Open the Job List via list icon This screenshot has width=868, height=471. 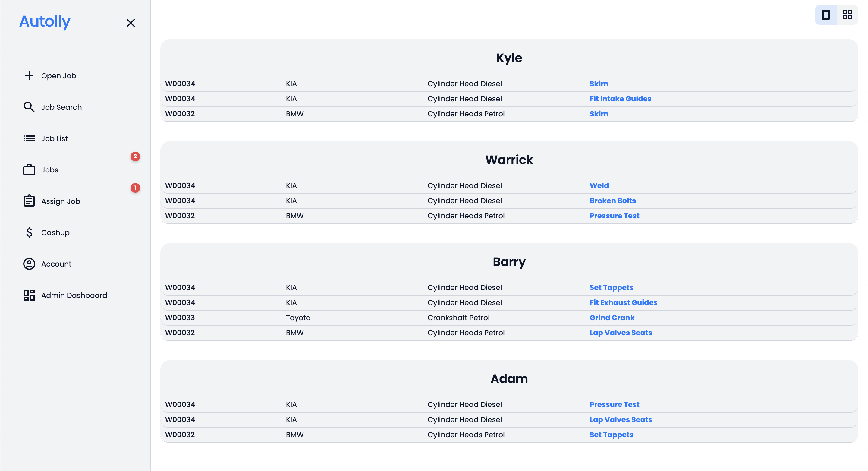click(29, 138)
